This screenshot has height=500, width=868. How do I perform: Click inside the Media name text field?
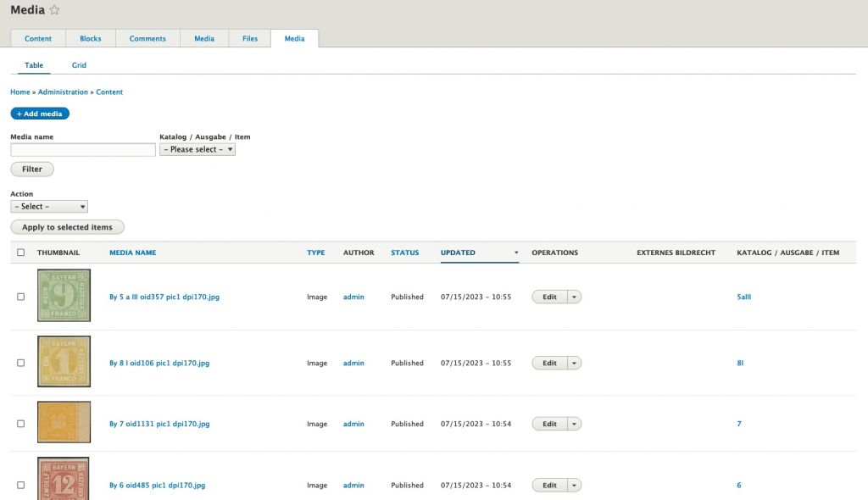[83, 150]
